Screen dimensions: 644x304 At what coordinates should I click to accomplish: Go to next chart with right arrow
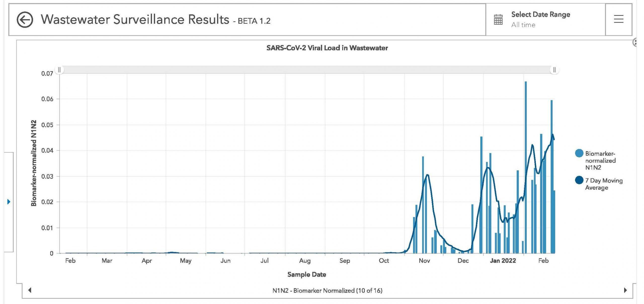coord(625,290)
